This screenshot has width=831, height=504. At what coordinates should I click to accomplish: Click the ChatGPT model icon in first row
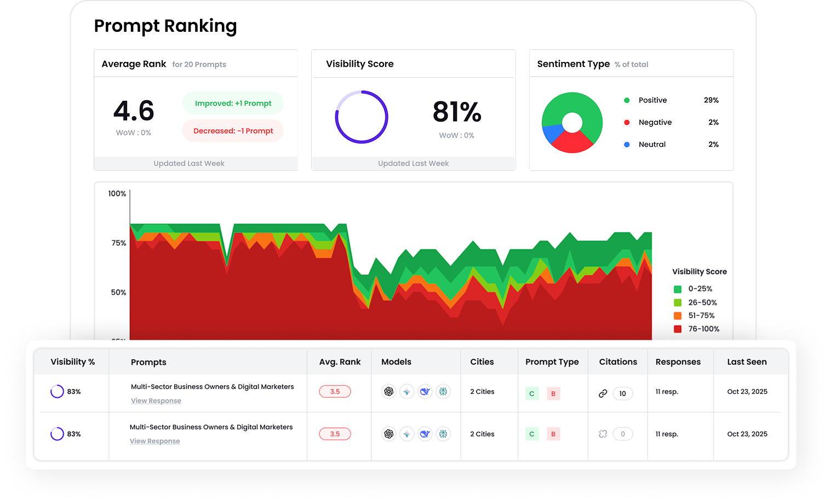389,392
